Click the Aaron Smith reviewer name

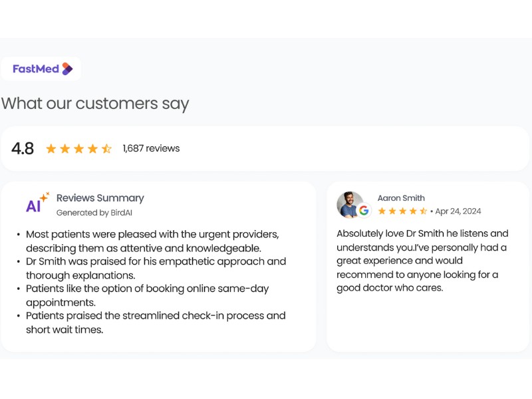[x=401, y=198]
